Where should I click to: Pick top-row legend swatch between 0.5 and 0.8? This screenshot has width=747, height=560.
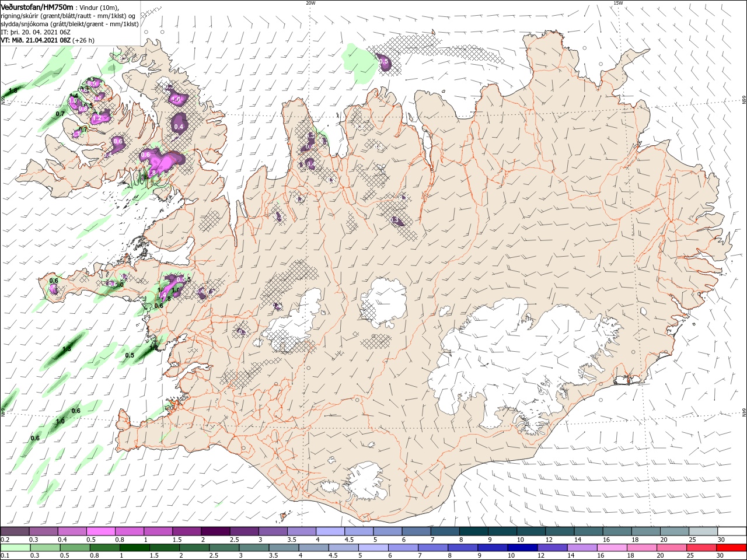coord(100,531)
